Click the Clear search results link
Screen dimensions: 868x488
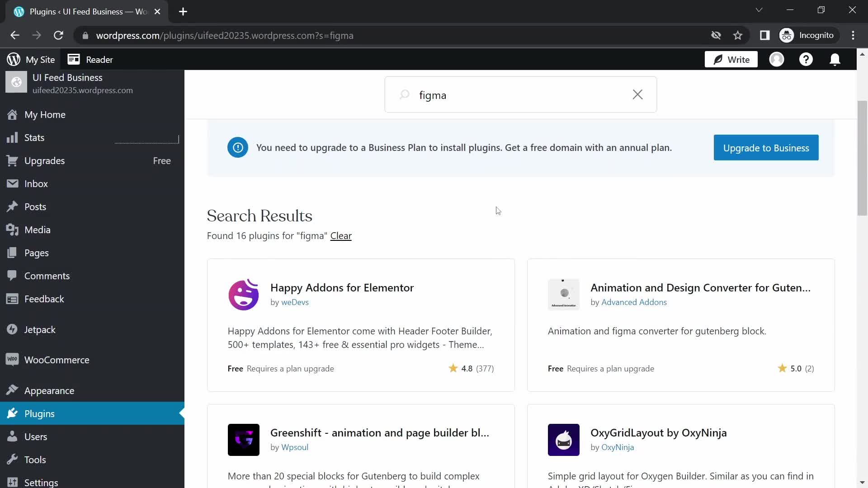point(341,236)
